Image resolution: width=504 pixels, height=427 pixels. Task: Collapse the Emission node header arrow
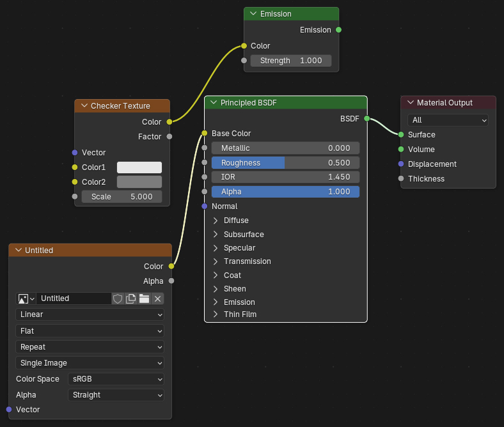click(x=253, y=14)
